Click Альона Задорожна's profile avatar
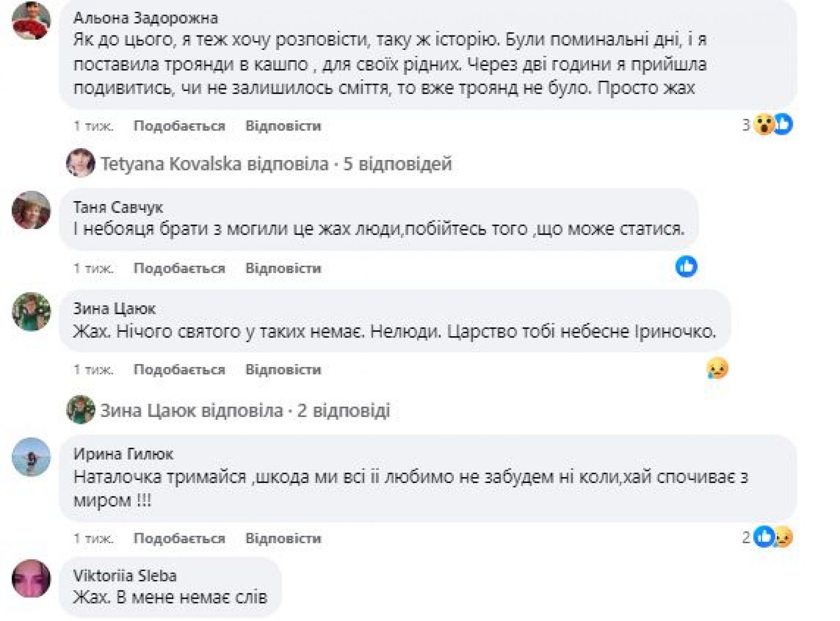The width and height of the screenshot is (840, 621). 31,21
